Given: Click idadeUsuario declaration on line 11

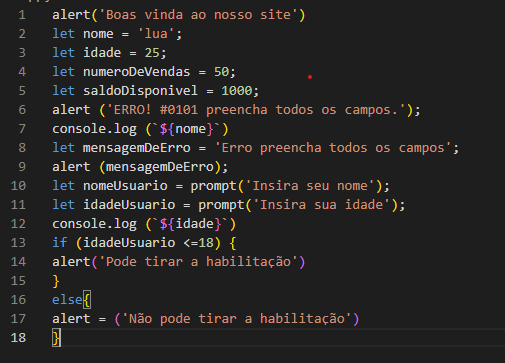Looking at the screenshot, I should [x=129, y=205].
